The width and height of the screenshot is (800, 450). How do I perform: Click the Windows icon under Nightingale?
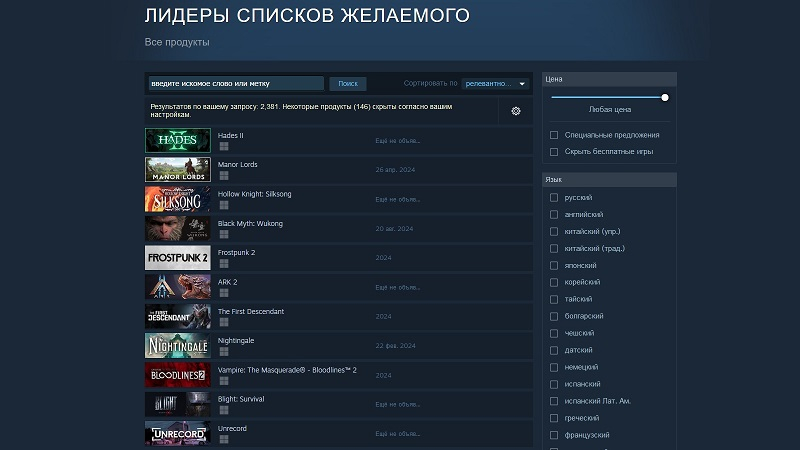pyautogui.click(x=223, y=352)
